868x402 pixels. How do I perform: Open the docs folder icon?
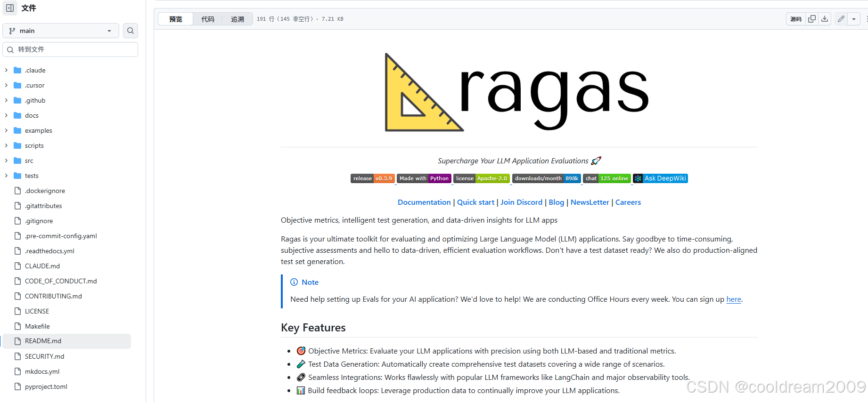(18, 115)
